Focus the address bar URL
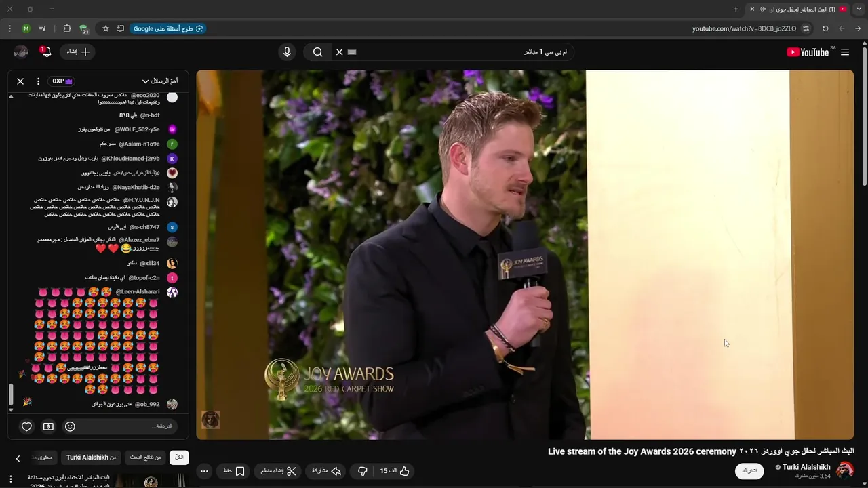Image resolution: width=868 pixels, height=488 pixels. point(744,28)
